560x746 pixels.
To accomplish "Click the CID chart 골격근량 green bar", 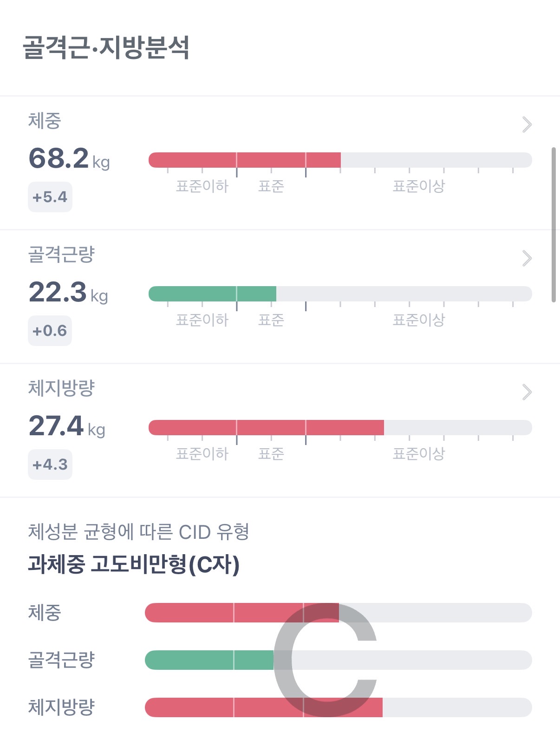I will coord(209,660).
